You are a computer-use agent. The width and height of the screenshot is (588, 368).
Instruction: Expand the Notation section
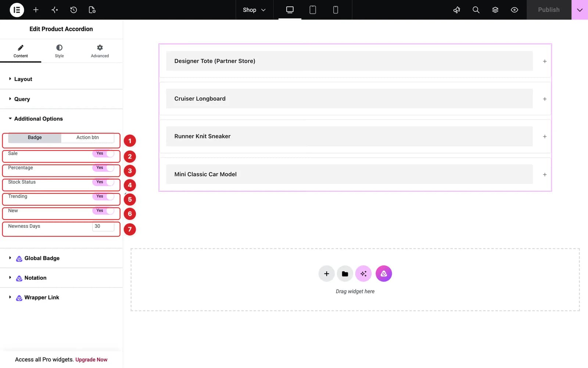[x=61, y=278]
